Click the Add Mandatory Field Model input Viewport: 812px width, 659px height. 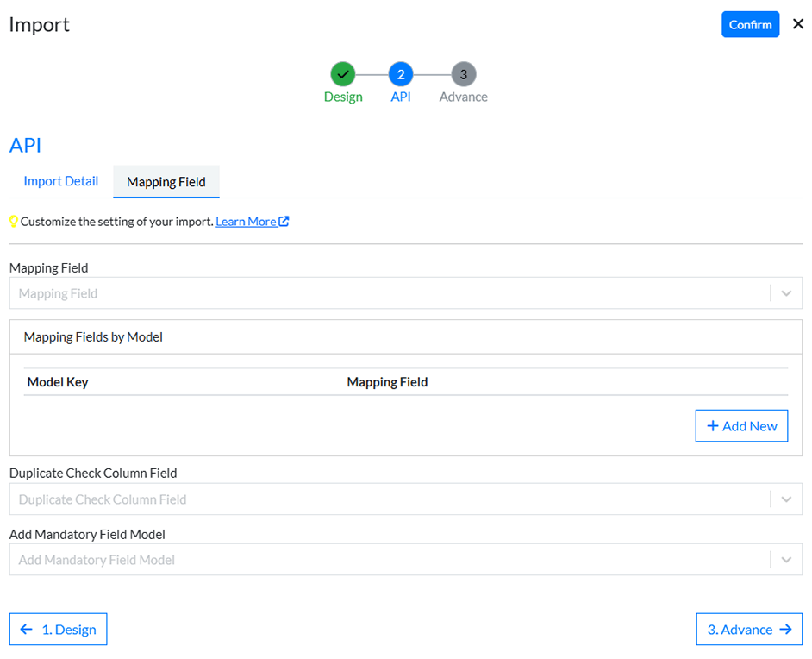click(388, 560)
